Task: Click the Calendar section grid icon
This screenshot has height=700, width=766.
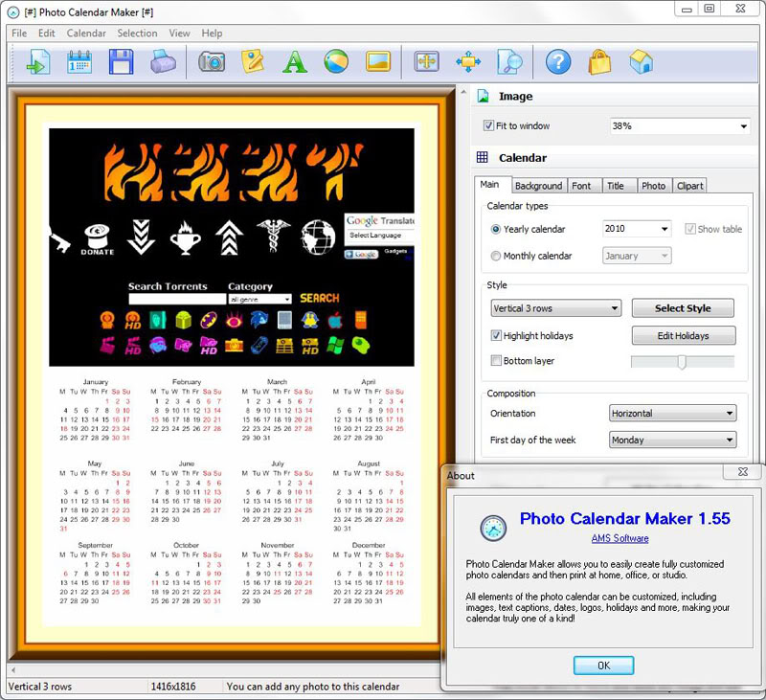Action: click(483, 157)
